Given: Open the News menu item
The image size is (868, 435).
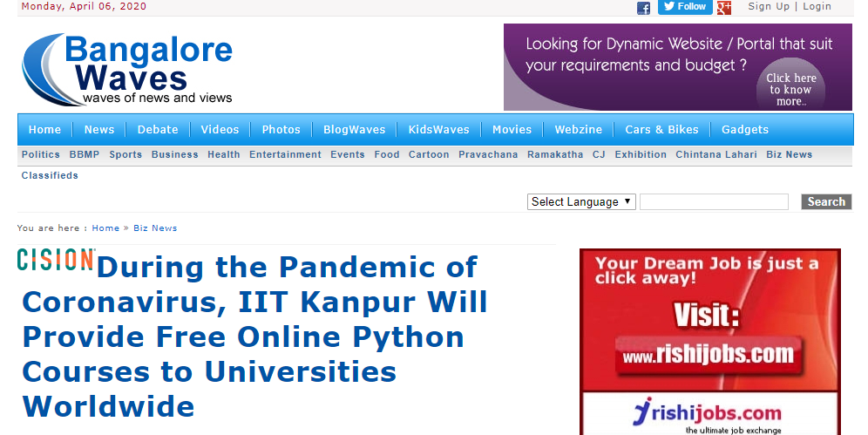Looking at the screenshot, I should (99, 130).
